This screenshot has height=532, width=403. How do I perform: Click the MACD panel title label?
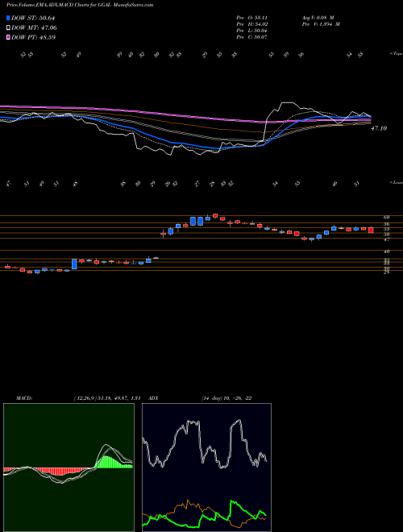click(x=24, y=398)
